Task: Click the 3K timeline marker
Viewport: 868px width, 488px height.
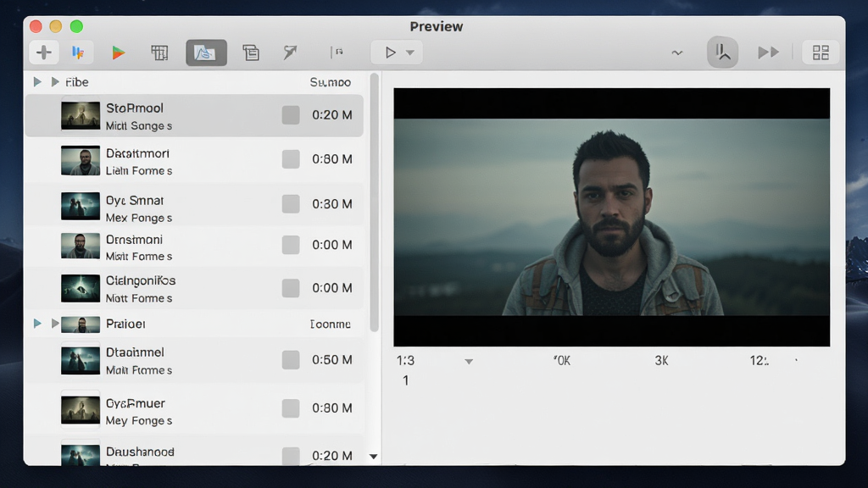Action: [x=661, y=361]
